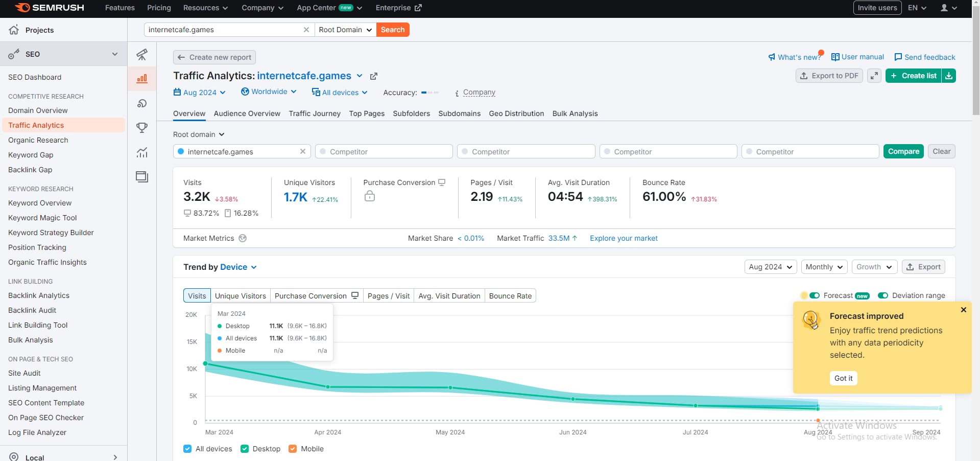This screenshot has width=980, height=461.
Task: Expand the Monthly periodicity dropdown
Action: pyautogui.click(x=824, y=267)
